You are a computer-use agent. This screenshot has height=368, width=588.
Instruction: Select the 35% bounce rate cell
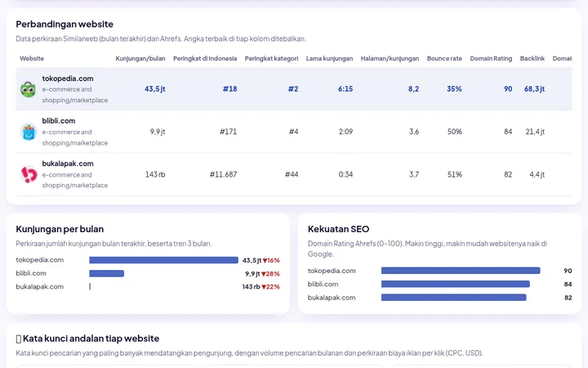(454, 89)
